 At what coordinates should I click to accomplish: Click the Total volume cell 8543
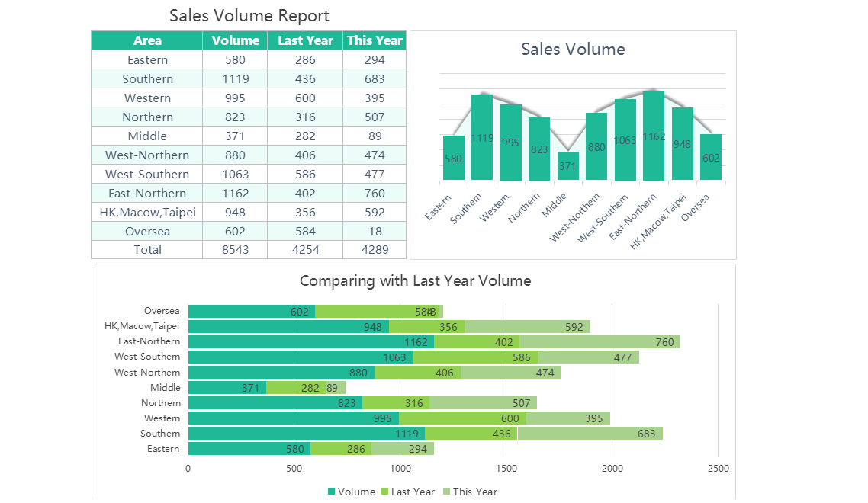[235, 249]
